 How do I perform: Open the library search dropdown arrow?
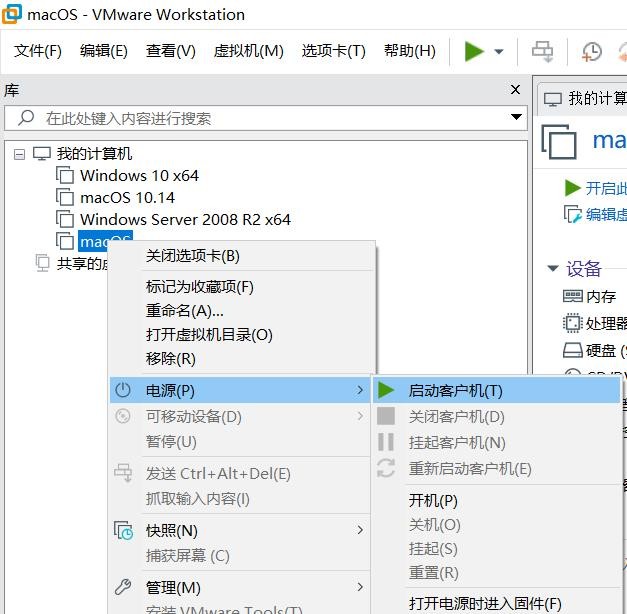pos(516,117)
